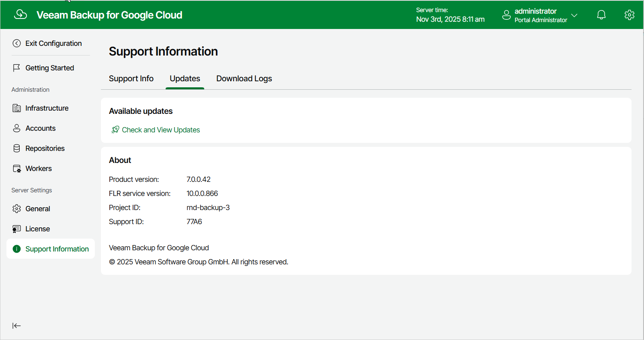644x340 pixels.
Task: Click the Support Information info icon
Action: (x=16, y=249)
